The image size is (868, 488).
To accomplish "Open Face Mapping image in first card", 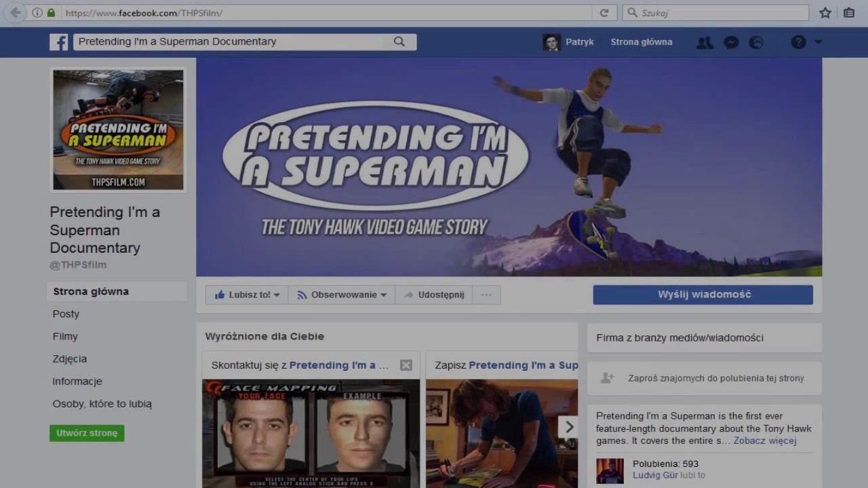I will pos(311,434).
